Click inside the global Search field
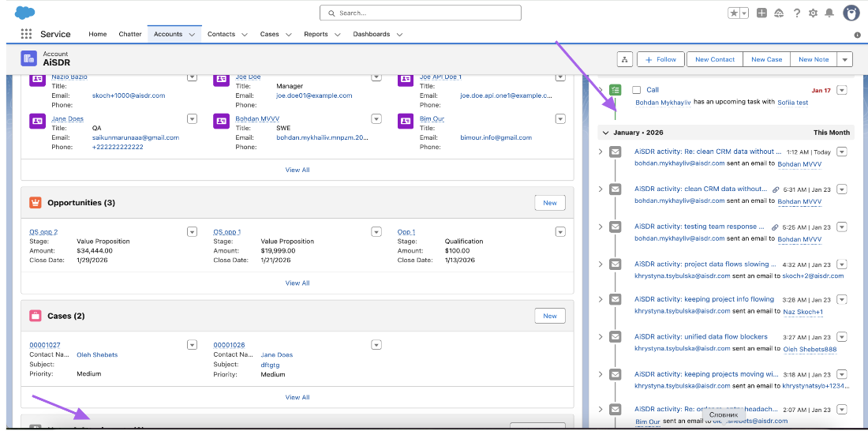Viewport: 868px width, 431px height. [x=420, y=13]
